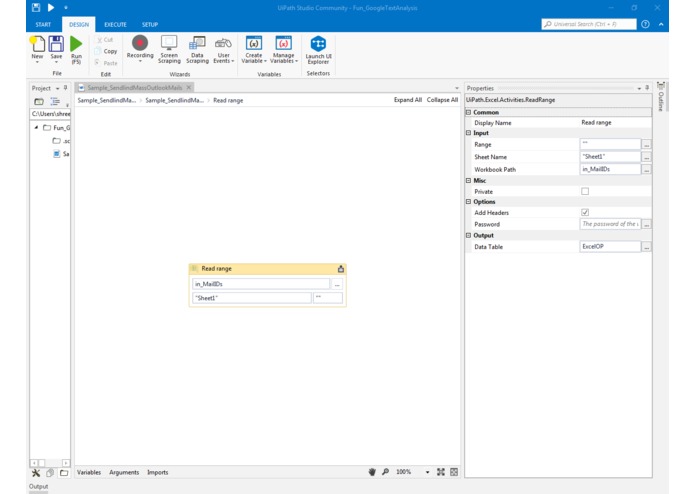Screen dimensions: 695x494
Task: Click the Copy command
Action: click(x=106, y=51)
